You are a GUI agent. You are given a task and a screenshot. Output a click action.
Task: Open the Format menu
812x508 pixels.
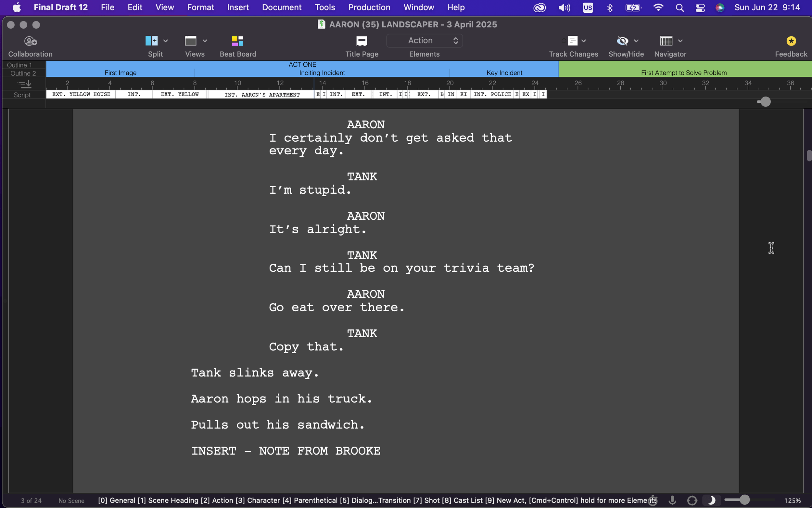pos(200,7)
